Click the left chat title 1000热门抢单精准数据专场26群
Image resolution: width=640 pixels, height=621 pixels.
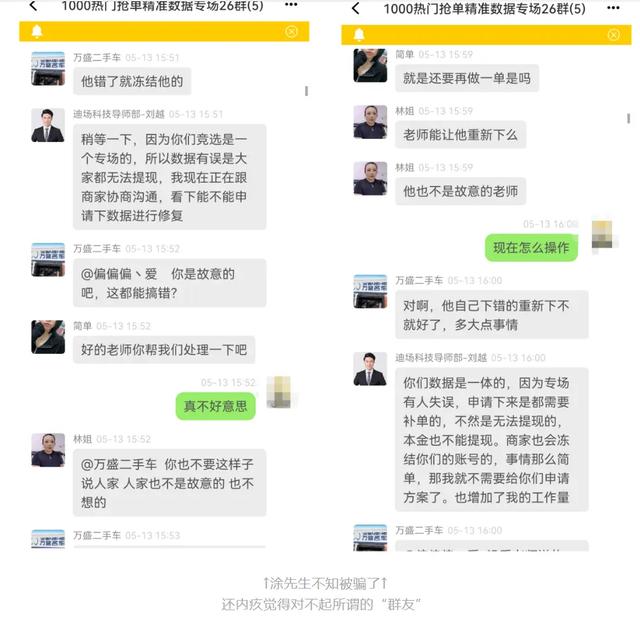162,5
